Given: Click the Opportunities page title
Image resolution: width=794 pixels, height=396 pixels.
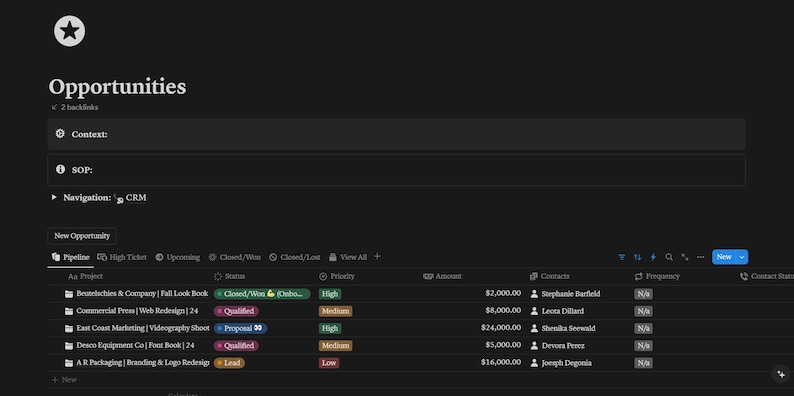Looking at the screenshot, I should coord(117,87).
